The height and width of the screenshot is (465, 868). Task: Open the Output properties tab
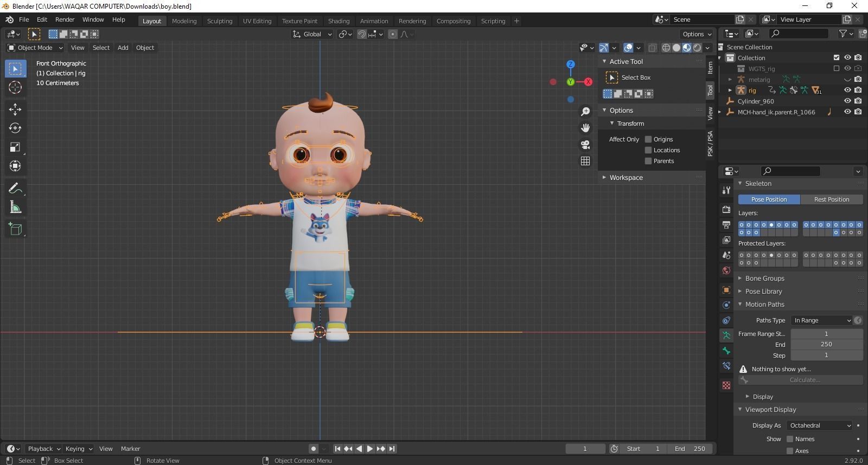pos(726,224)
